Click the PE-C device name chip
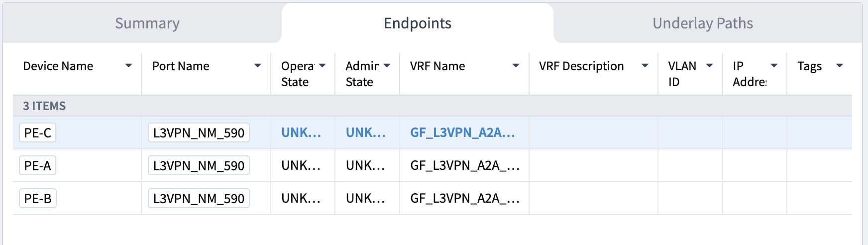The image size is (868, 245). 38,133
